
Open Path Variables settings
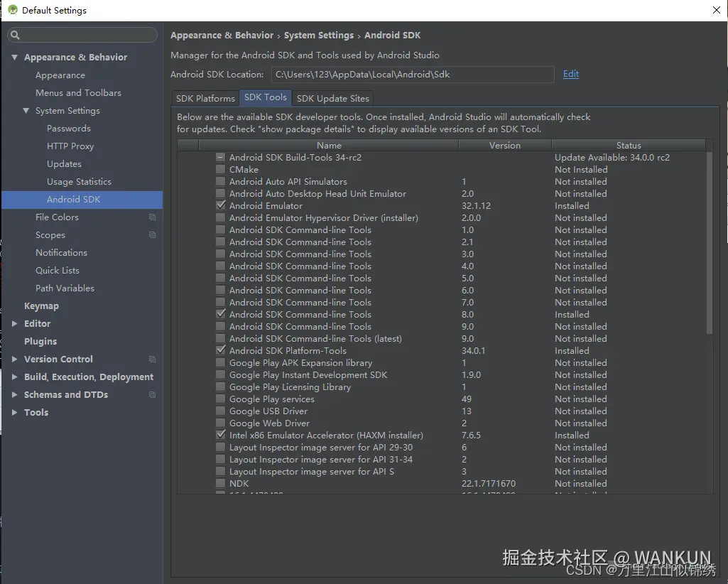point(65,288)
